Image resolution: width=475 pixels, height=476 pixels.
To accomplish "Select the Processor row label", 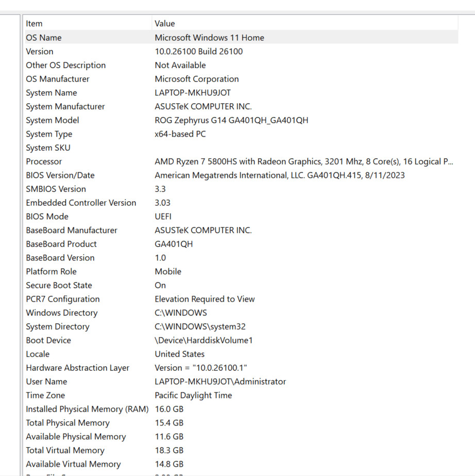I will (44, 161).
